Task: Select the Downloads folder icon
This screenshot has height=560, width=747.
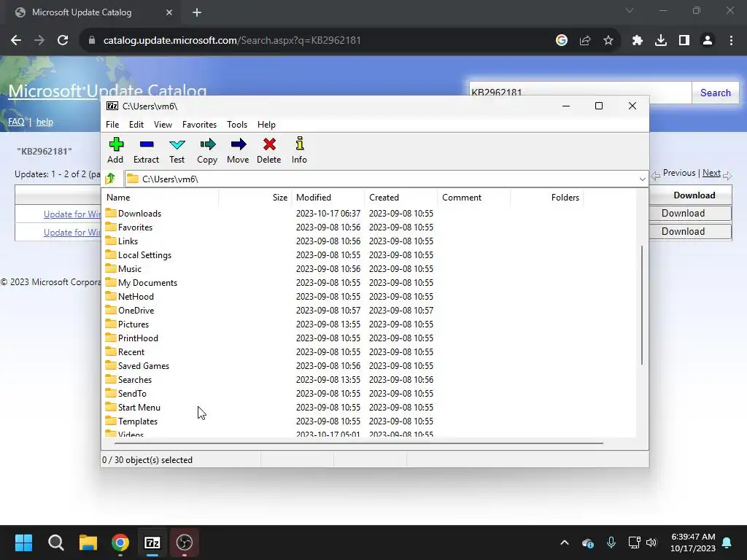Action: [111, 213]
